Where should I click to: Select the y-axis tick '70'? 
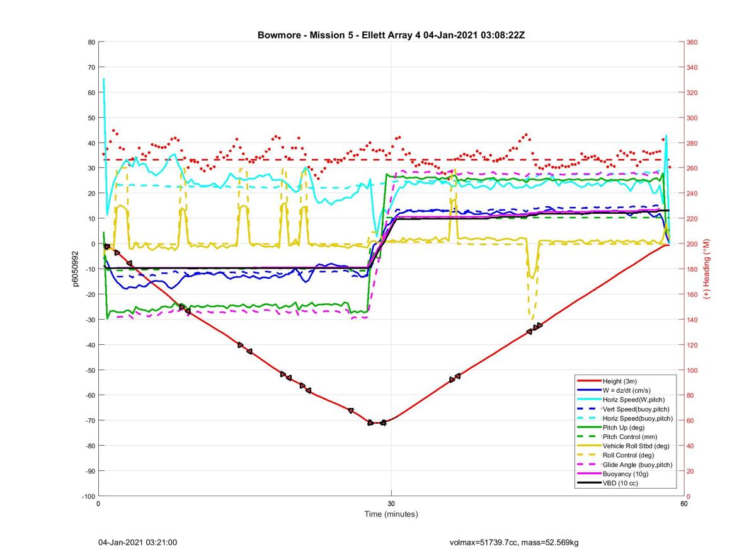click(x=91, y=67)
